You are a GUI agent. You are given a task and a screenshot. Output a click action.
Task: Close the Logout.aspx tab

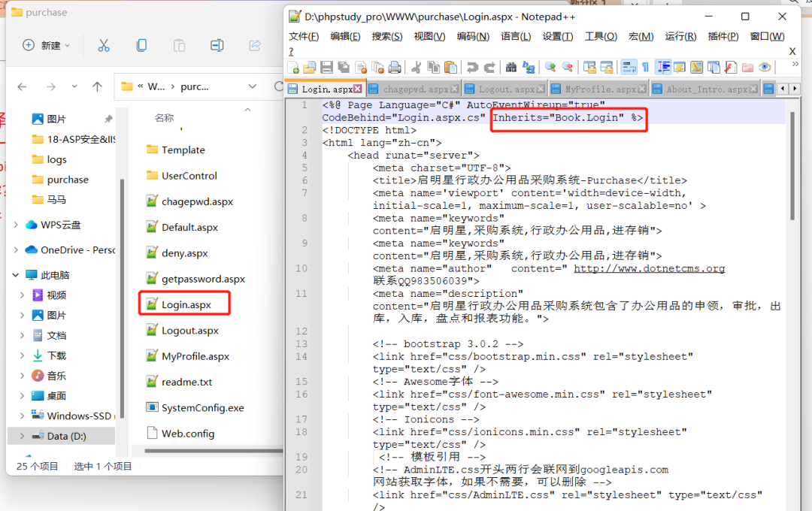[x=541, y=89]
